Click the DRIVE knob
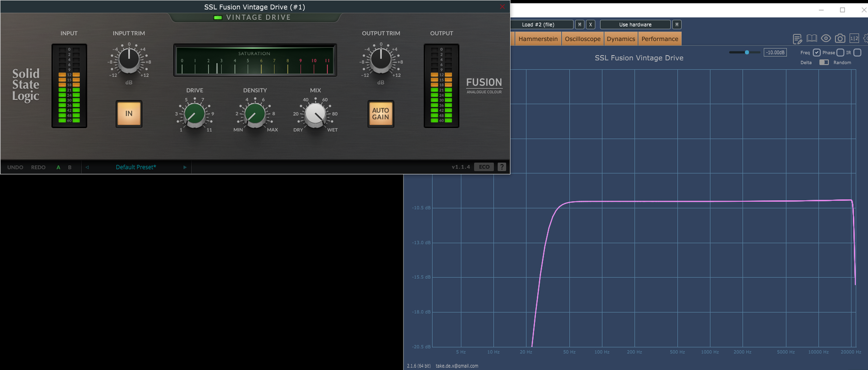The height and width of the screenshot is (370, 868). point(195,115)
